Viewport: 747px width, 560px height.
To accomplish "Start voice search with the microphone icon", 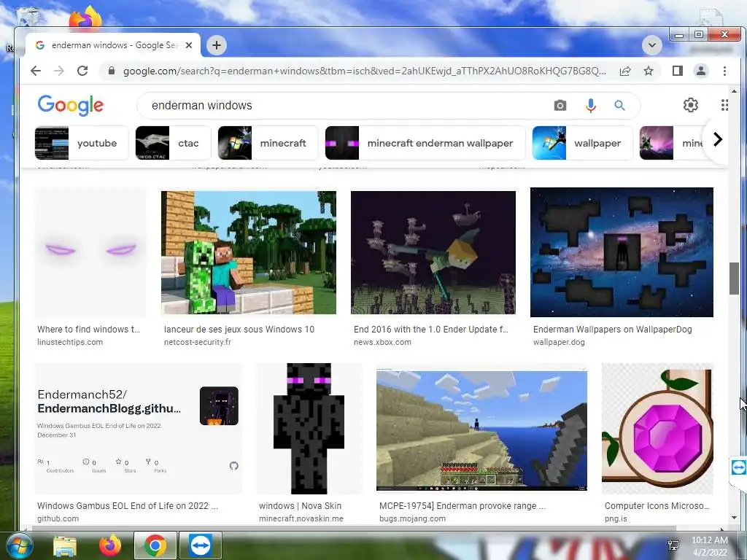I will click(591, 105).
